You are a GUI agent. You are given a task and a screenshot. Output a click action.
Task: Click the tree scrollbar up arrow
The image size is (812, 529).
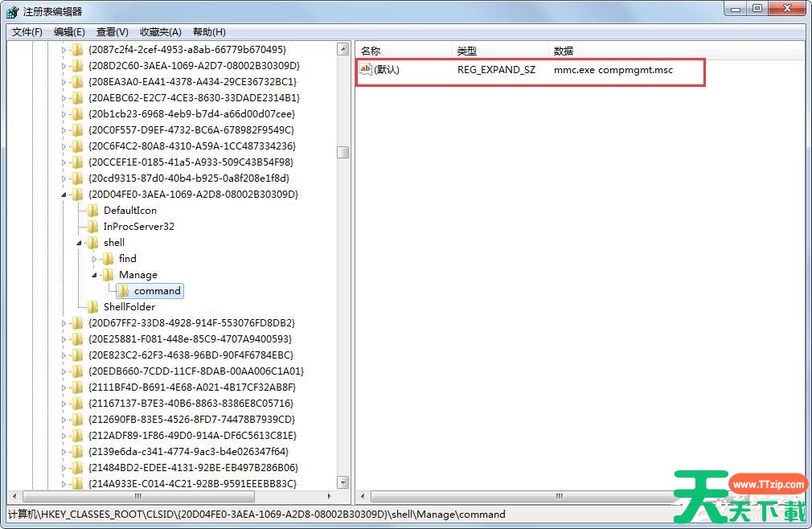click(342, 50)
